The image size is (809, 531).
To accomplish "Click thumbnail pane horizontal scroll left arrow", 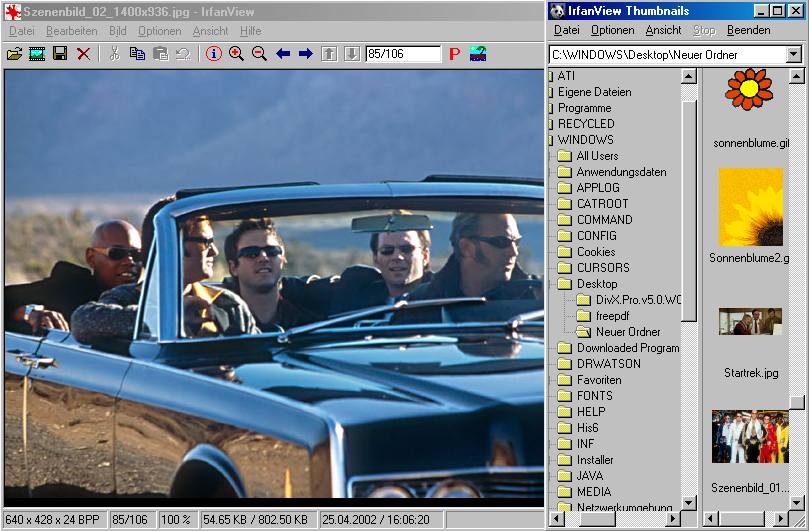I will tap(711, 518).
